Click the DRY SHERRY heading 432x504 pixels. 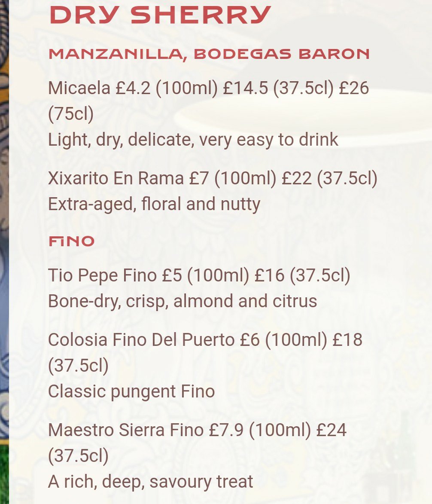click(160, 15)
